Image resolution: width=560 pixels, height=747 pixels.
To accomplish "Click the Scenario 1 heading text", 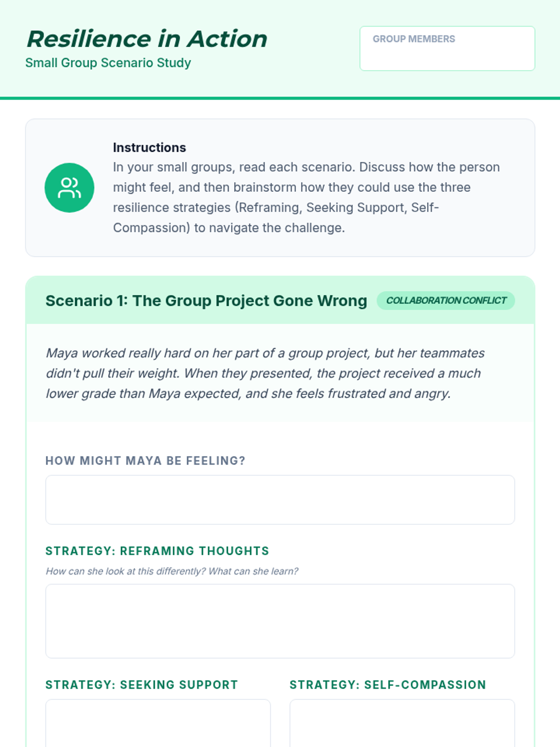I will (206, 301).
